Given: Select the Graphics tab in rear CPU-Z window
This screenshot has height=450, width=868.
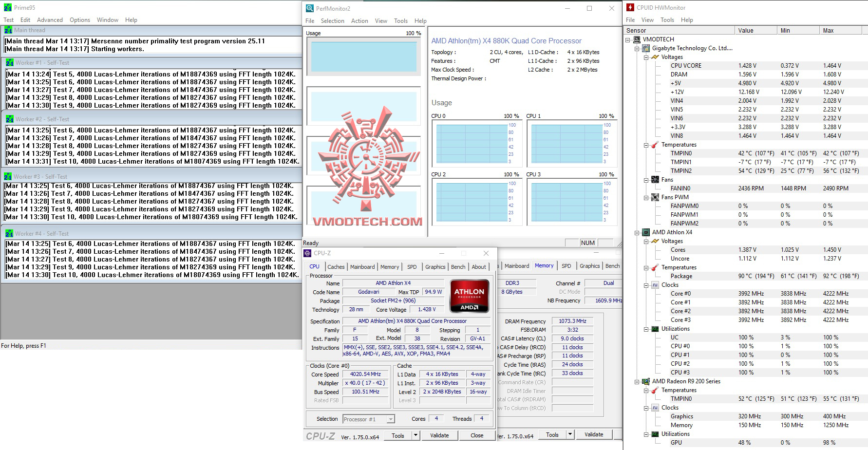Looking at the screenshot, I should coord(589,266).
